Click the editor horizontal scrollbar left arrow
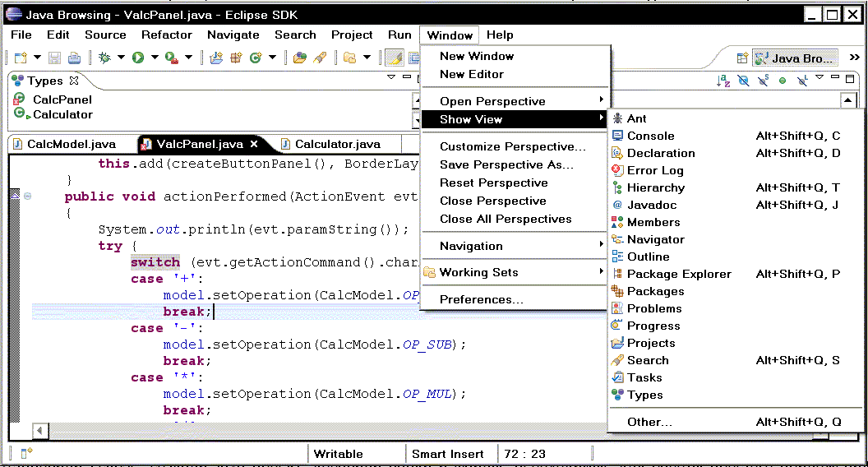The width and height of the screenshot is (868, 467). [39, 431]
